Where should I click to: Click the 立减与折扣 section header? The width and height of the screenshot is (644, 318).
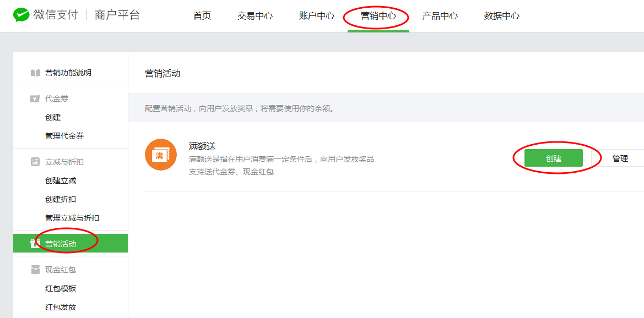point(64,162)
